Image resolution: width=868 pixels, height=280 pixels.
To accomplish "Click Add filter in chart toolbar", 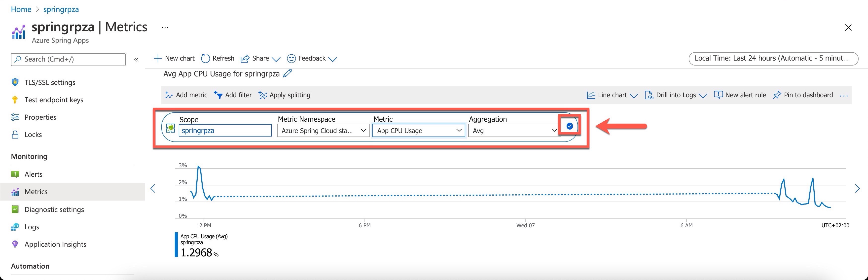I will tap(233, 95).
